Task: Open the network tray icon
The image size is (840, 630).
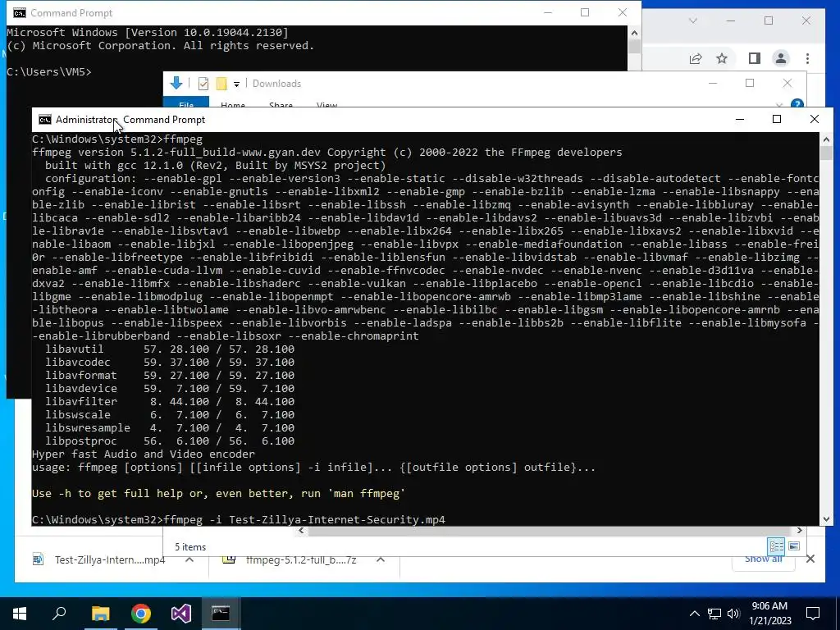Action: [714, 614]
